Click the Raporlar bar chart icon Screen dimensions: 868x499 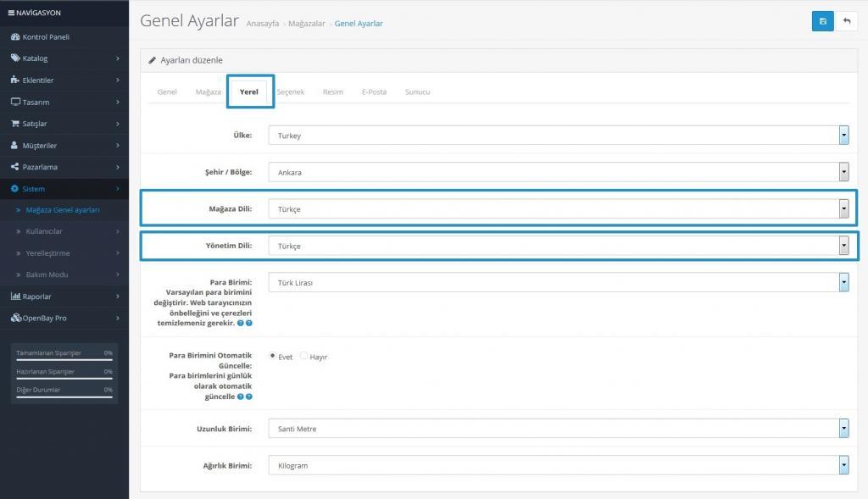coord(15,297)
